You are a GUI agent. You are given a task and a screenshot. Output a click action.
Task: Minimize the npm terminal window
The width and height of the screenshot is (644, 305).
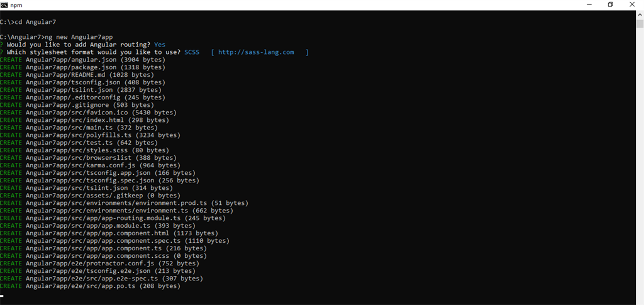(589, 4)
